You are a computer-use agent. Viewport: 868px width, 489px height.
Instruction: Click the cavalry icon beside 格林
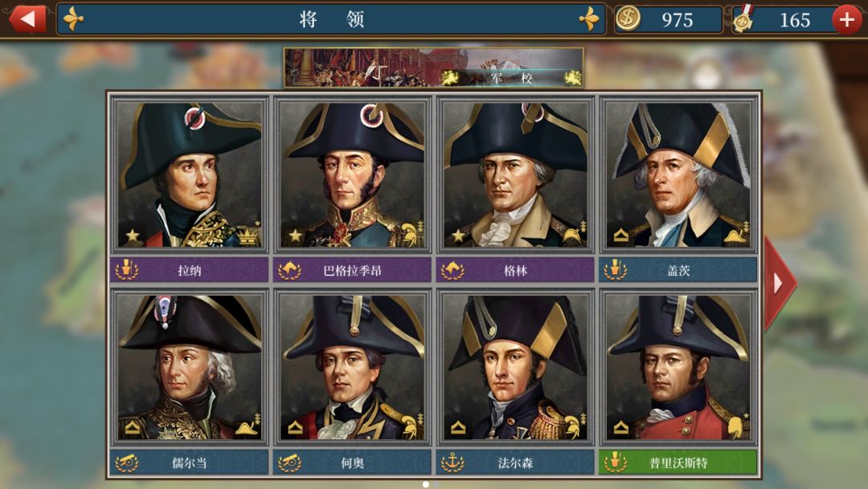point(452,269)
